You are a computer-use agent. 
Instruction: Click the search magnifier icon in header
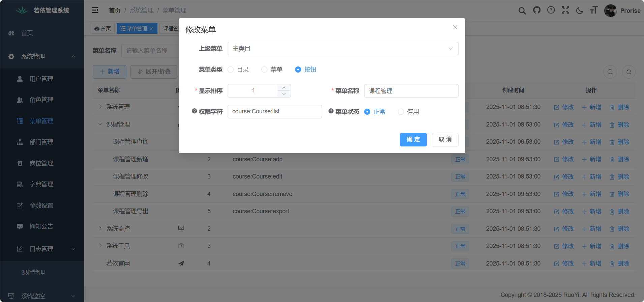tap(522, 11)
